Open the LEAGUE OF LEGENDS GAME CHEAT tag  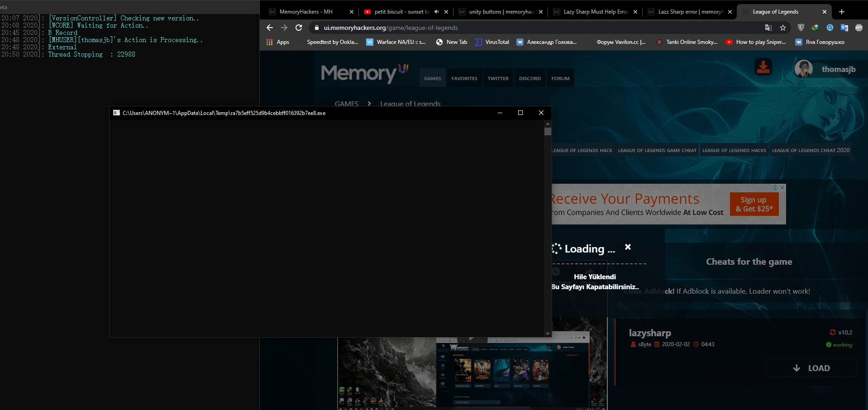[657, 150]
